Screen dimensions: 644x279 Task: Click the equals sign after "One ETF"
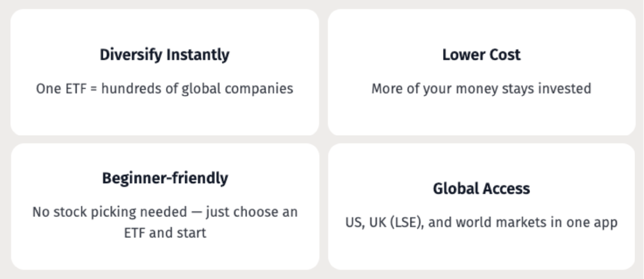94,89
